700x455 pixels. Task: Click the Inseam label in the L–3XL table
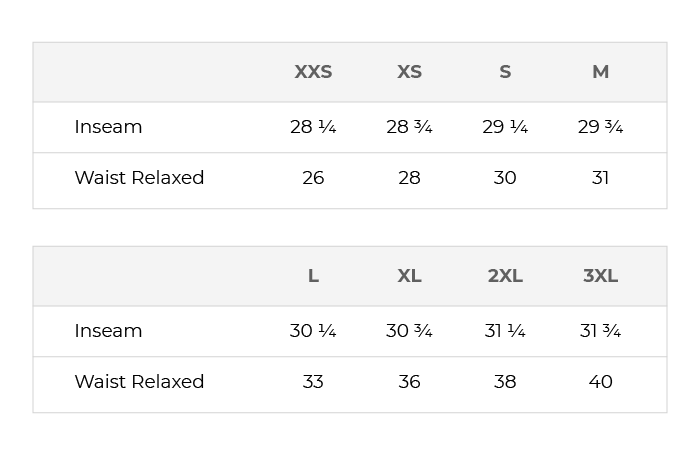(108, 331)
